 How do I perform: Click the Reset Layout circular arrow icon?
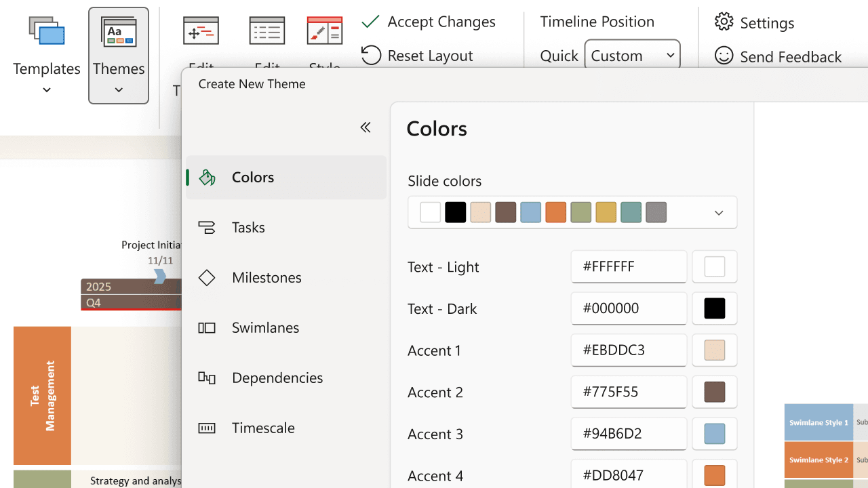coord(371,55)
